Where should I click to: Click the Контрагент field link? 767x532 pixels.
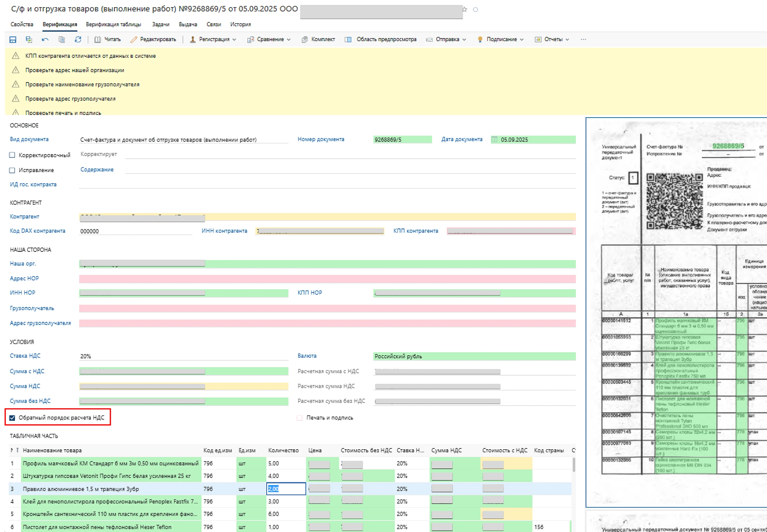[24, 217]
